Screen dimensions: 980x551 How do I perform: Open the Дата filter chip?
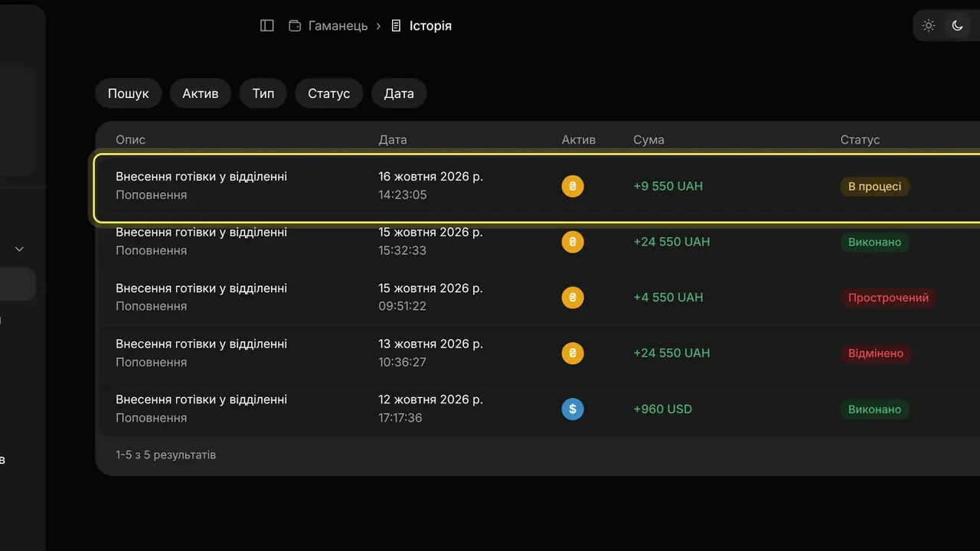399,93
